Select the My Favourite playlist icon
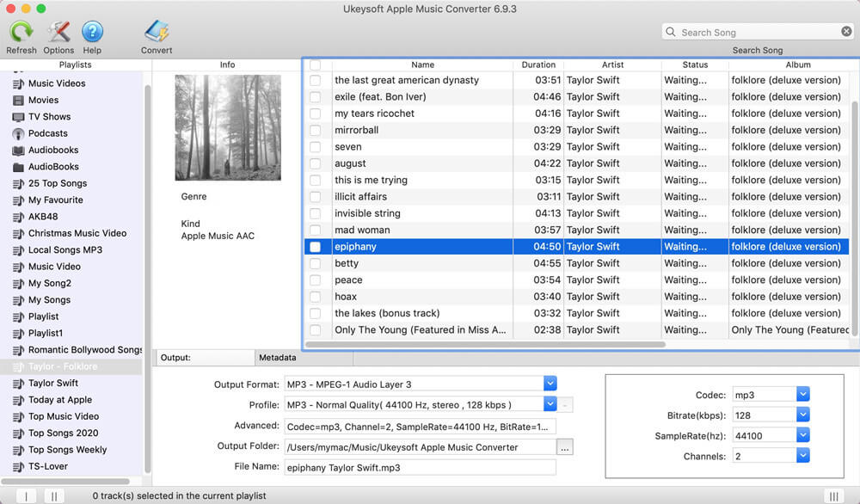This screenshot has height=504, width=860. [x=18, y=200]
